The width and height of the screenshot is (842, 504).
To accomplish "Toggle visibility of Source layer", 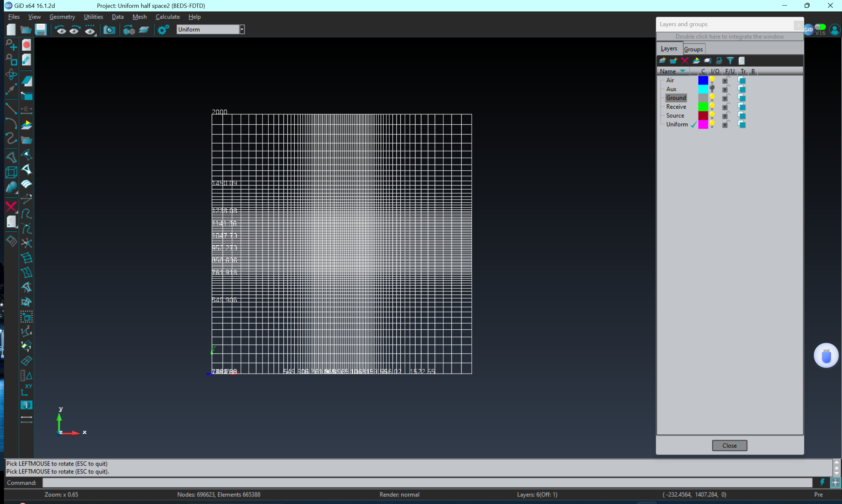I will (712, 115).
